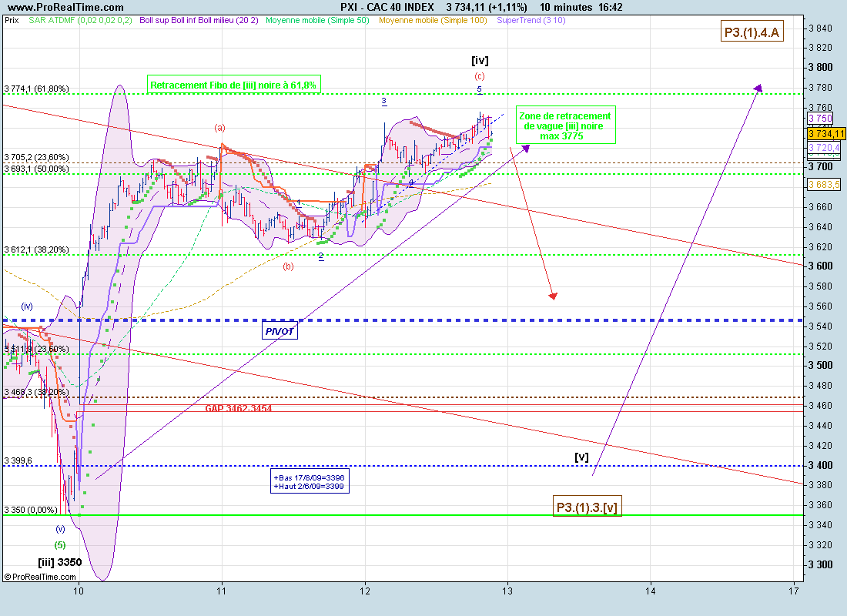Image resolution: width=847 pixels, height=616 pixels.
Task: Select the P3.(1).3.[v] annotation box
Action: pos(588,507)
